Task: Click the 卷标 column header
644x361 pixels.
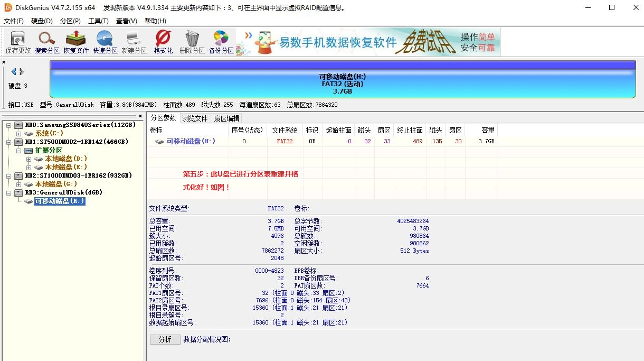Action: pos(187,130)
